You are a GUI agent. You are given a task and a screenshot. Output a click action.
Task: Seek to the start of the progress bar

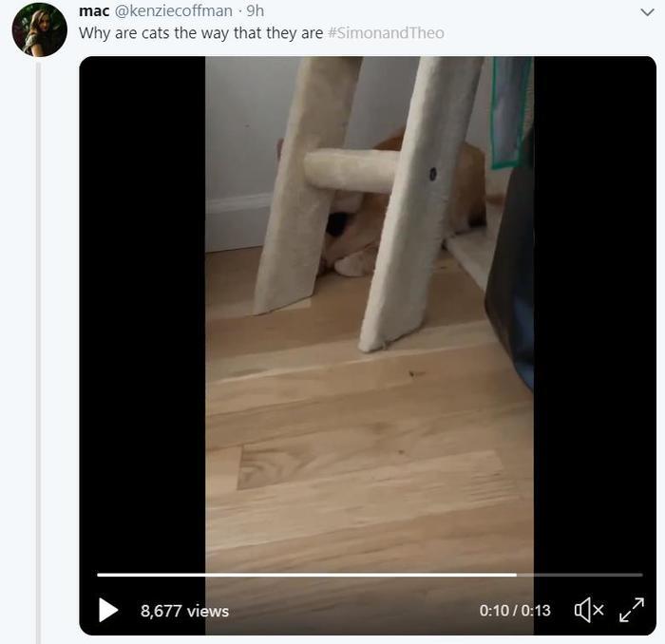click(99, 575)
